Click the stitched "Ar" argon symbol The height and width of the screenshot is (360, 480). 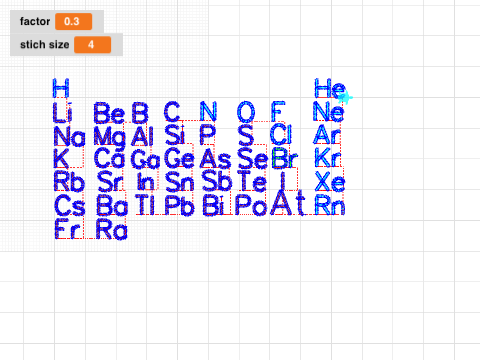click(327, 134)
